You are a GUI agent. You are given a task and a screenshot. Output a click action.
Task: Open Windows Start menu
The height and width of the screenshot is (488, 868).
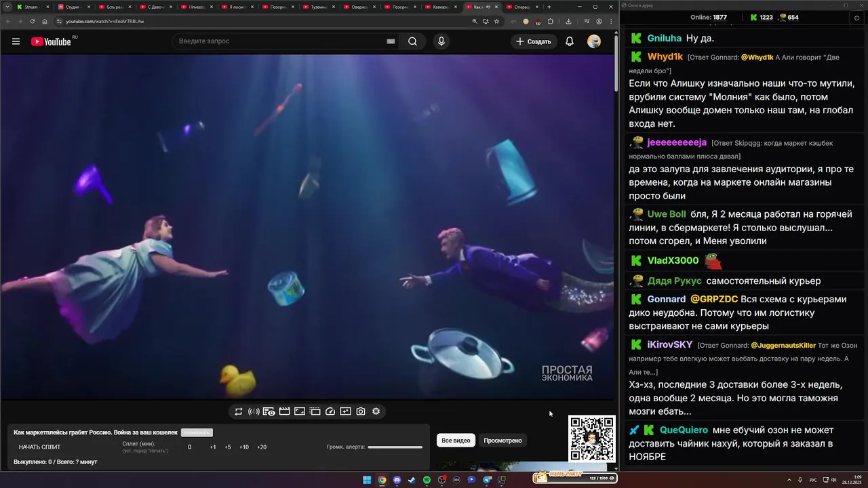(x=367, y=480)
